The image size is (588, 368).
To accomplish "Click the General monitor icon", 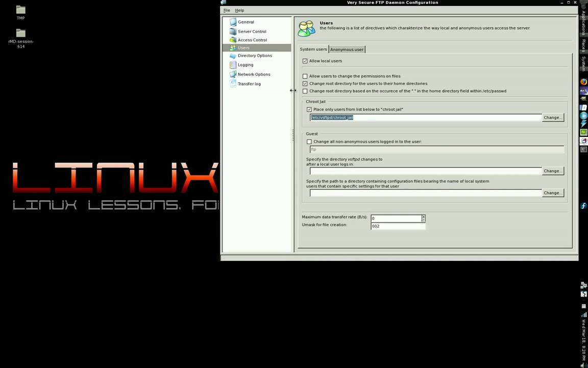I will [x=233, y=22].
